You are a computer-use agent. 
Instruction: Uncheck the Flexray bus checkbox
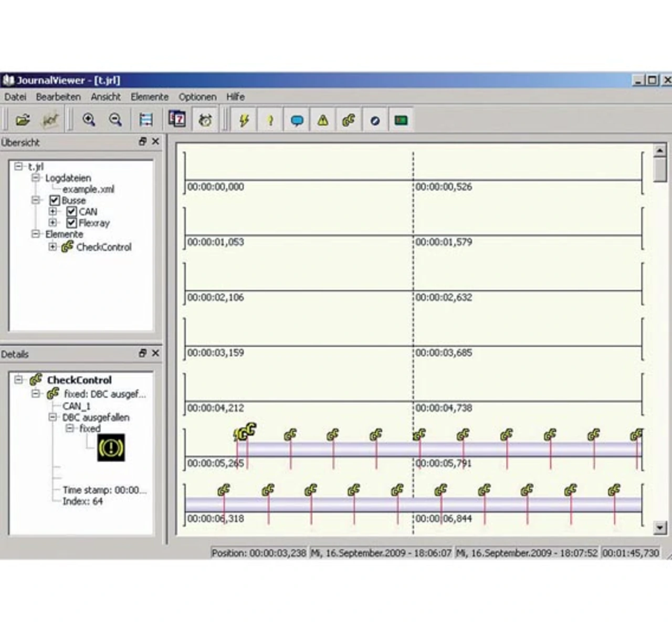tap(72, 223)
